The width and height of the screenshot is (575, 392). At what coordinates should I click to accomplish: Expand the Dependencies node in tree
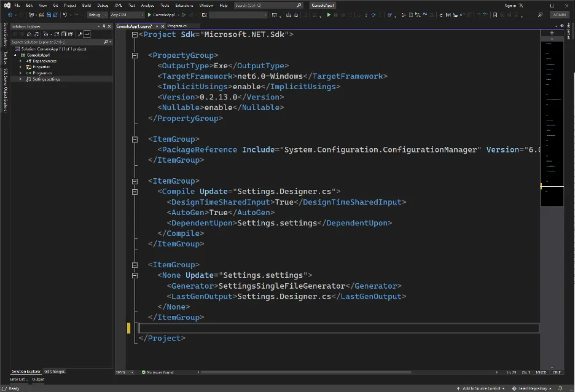click(x=20, y=61)
